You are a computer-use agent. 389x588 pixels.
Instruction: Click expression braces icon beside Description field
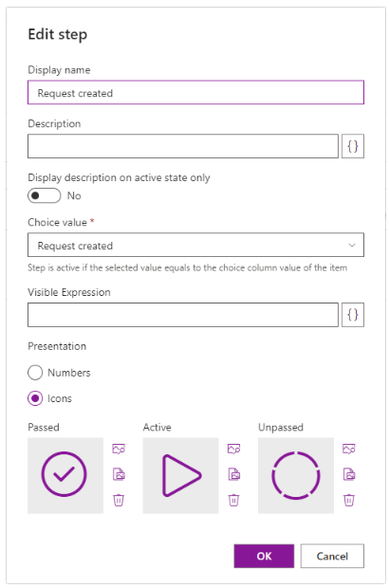[353, 146]
